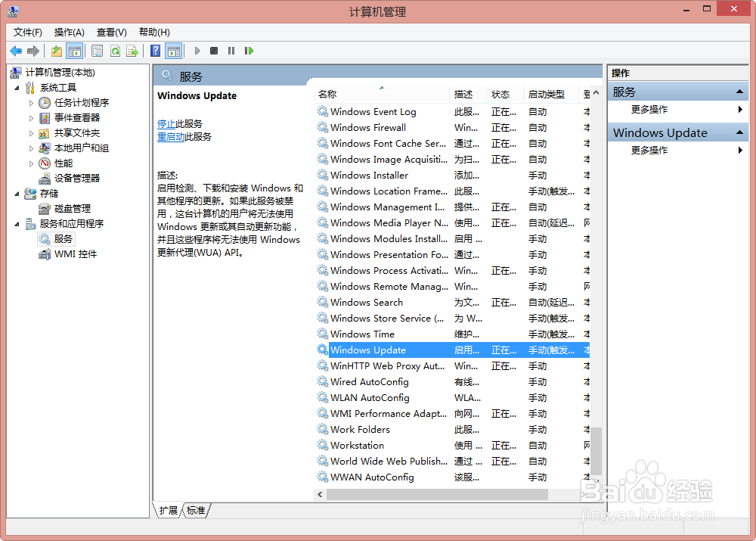756x541 pixels.
Task: Start service with play icon
Action: [x=197, y=51]
